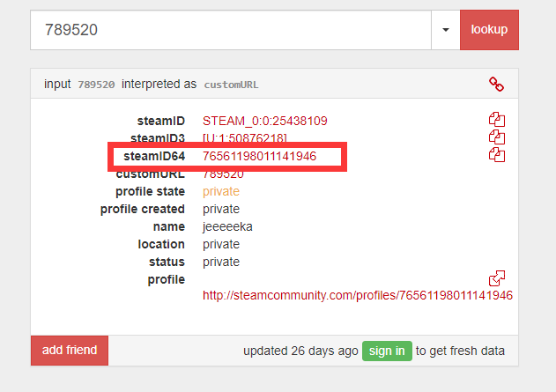The height and width of the screenshot is (392, 556).
Task: Open the steamcommunity.com profile link
Action: [x=358, y=295]
